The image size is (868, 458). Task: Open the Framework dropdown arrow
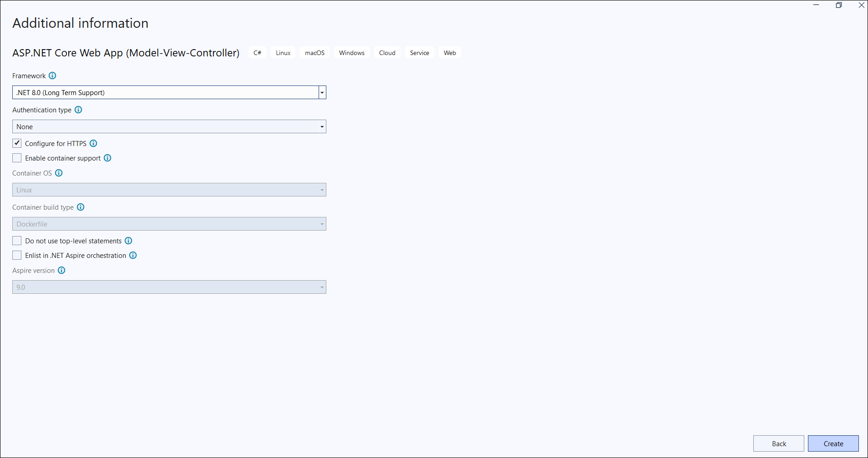tap(322, 92)
